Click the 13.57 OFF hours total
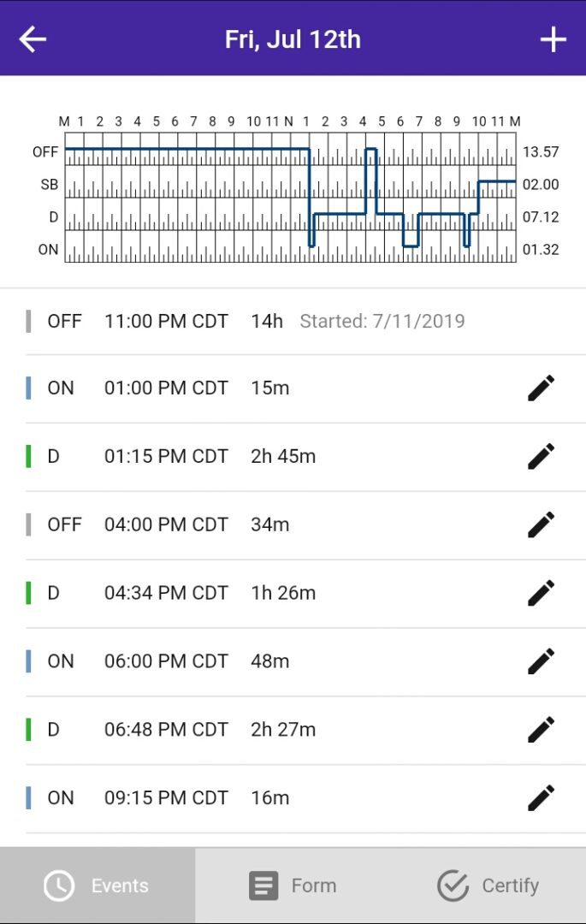 pyautogui.click(x=542, y=151)
